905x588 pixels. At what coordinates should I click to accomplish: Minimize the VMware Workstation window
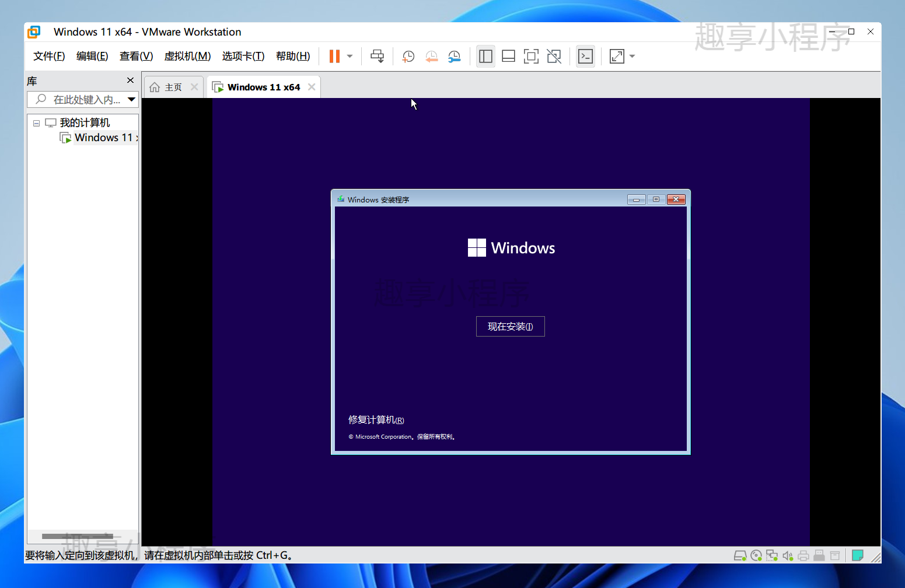coord(832,32)
